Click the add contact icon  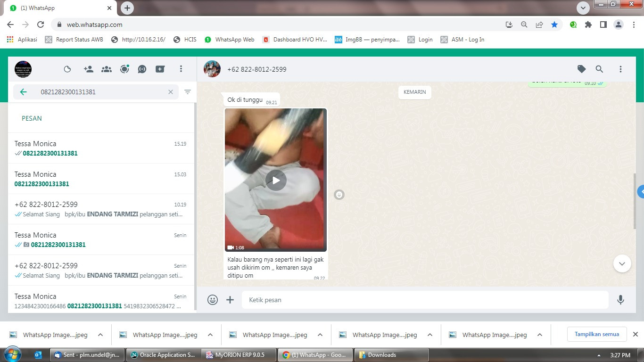pyautogui.click(x=88, y=69)
